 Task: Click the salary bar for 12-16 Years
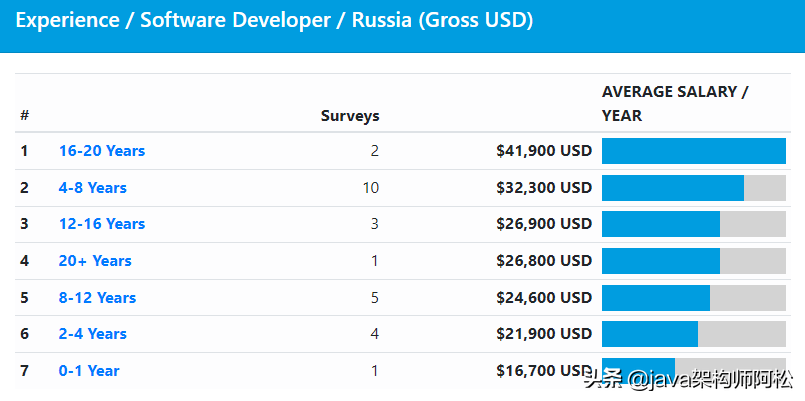[693, 224]
